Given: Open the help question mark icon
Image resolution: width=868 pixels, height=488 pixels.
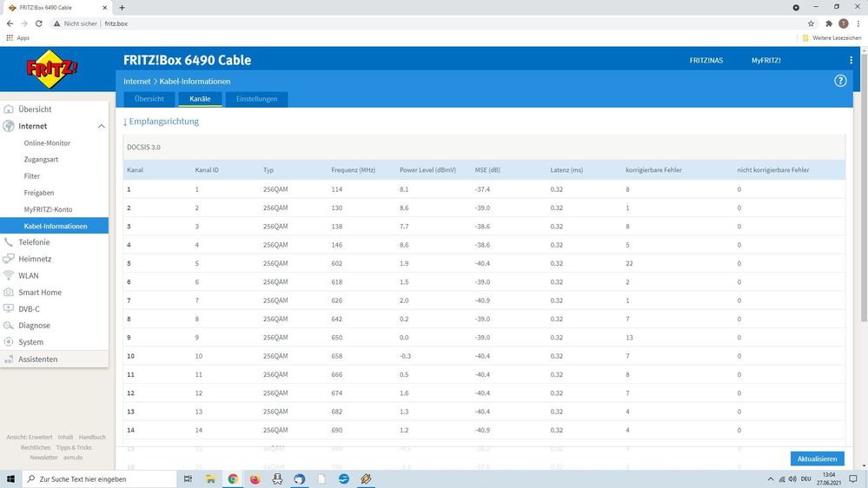Looking at the screenshot, I should click(840, 81).
